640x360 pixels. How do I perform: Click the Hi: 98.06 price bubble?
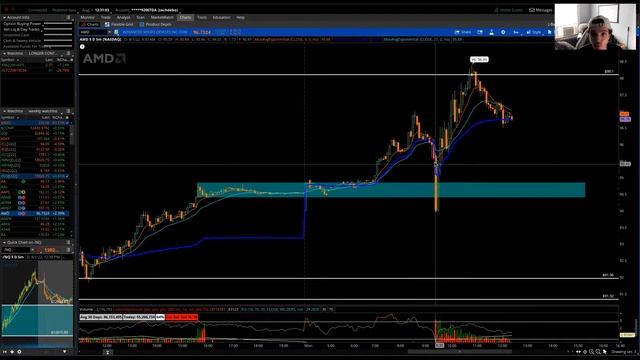click(x=479, y=60)
